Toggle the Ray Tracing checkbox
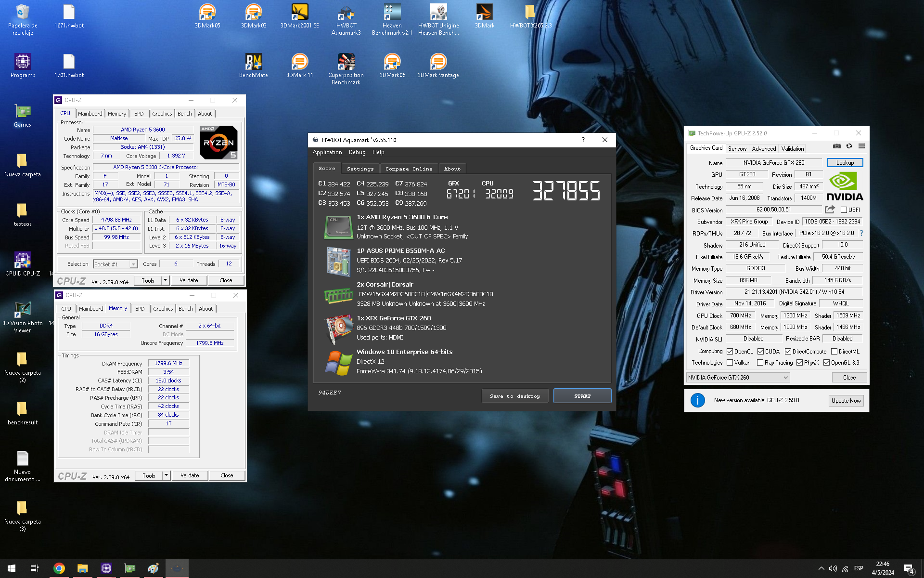The height and width of the screenshot is (578, 924). click(x=760, y=363)
